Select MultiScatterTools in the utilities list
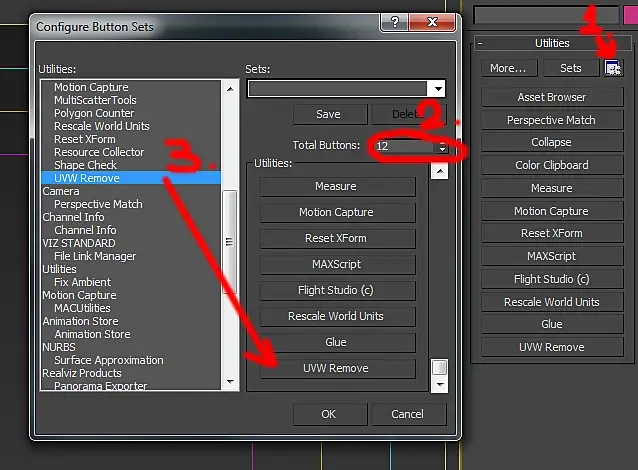The image size is (638, 470). [x=95, y=100]
